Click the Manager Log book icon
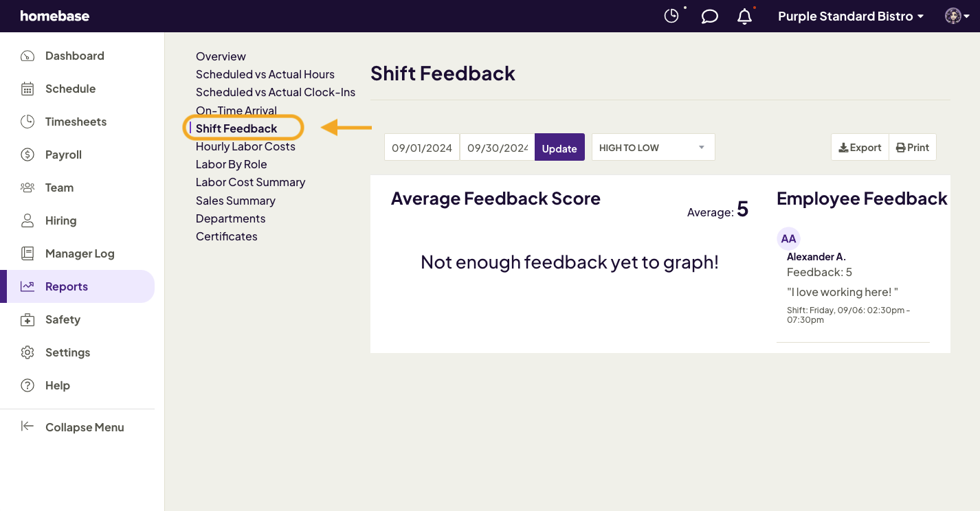Image resolution: width=980 pixels, height=511 pixels. point(27,253)
